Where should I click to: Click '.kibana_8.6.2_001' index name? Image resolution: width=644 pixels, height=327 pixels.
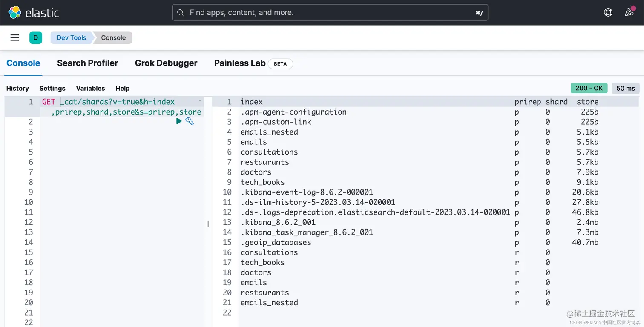(x=278, y=222)
